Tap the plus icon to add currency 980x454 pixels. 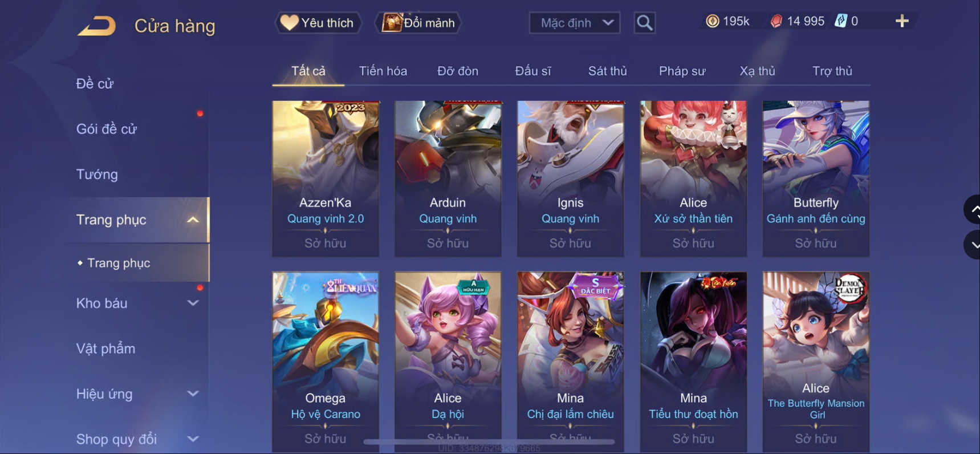pos(902,21)
